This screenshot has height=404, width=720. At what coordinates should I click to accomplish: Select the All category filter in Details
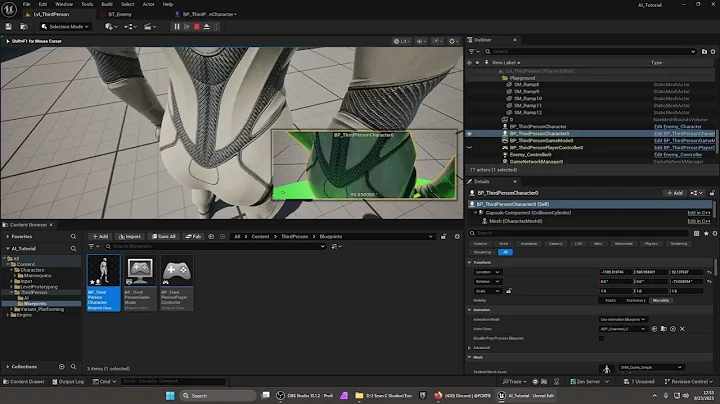tap(505, 252)
